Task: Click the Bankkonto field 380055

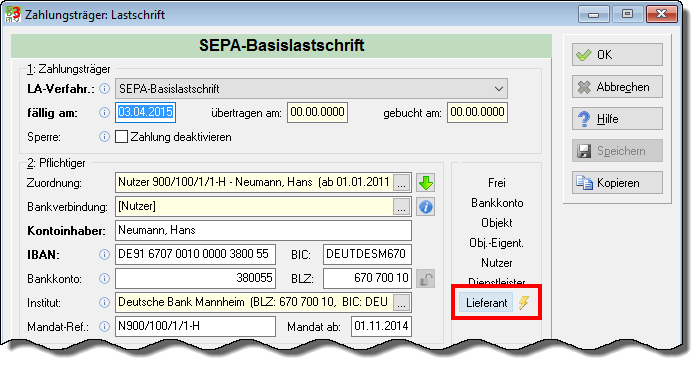Action: [x=195, y=279]
